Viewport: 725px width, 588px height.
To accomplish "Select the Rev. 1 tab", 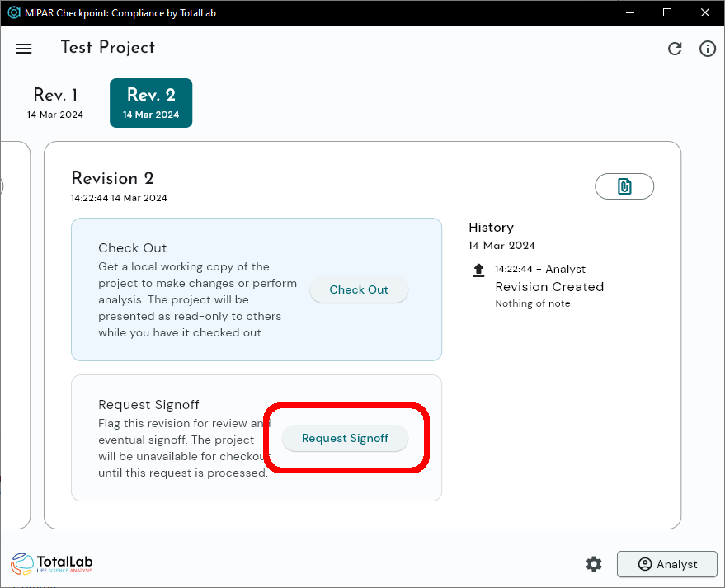I will 55,102.
